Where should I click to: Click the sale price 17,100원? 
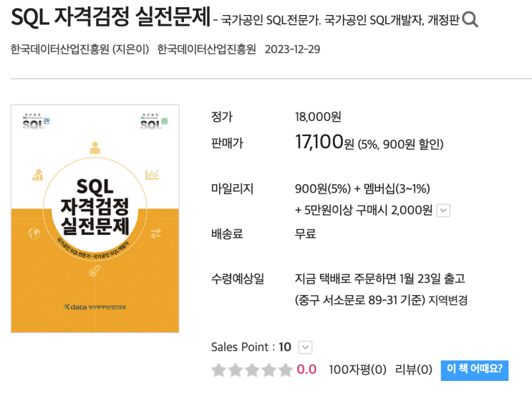pos(324,142)
